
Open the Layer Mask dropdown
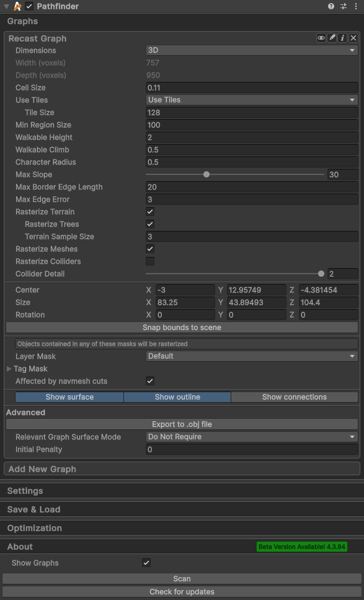(252, 356)
